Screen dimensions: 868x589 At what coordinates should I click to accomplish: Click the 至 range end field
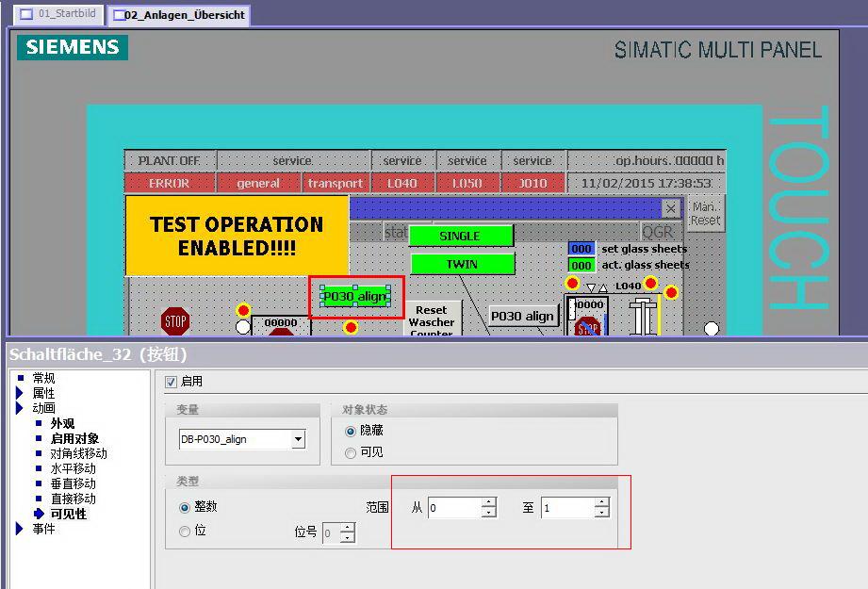567,508
